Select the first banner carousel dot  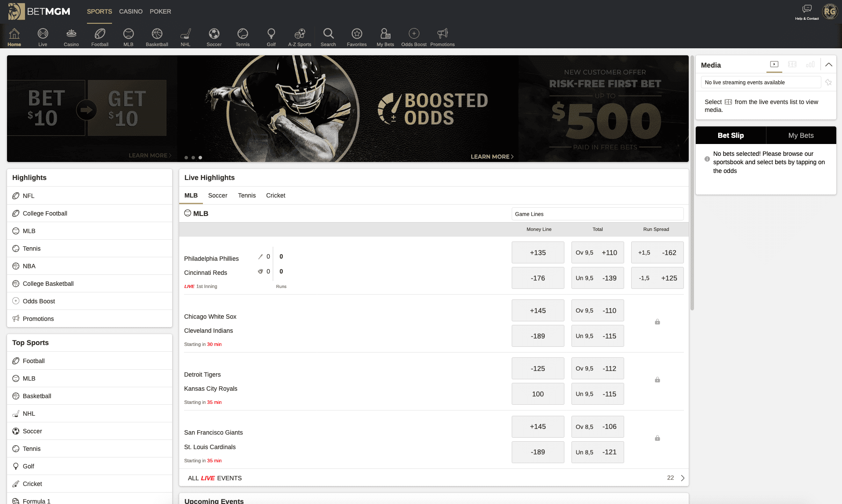click(186, 157)
